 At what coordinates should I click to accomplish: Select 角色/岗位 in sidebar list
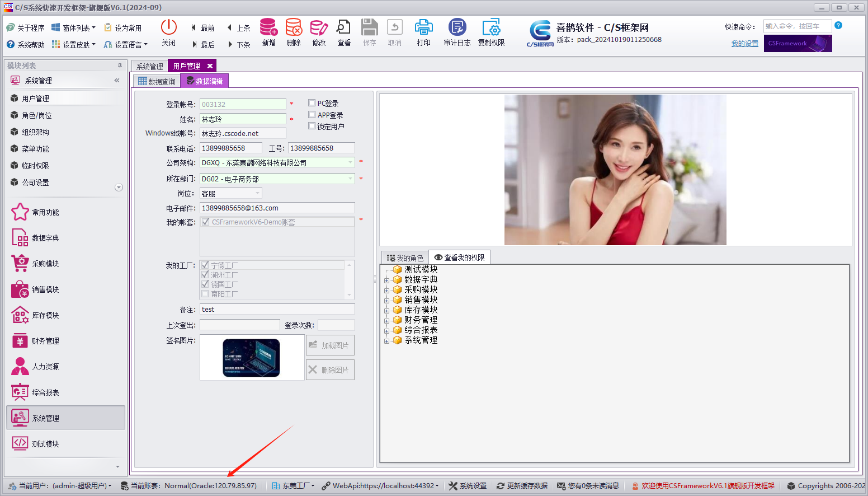pyautogui.click(x=65, y=115)
